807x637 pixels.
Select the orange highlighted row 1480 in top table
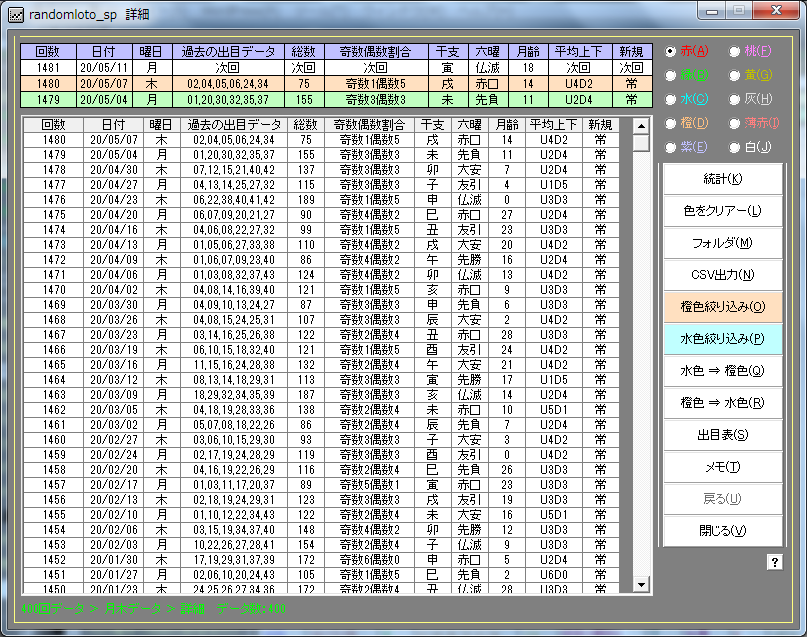(337, 84)
